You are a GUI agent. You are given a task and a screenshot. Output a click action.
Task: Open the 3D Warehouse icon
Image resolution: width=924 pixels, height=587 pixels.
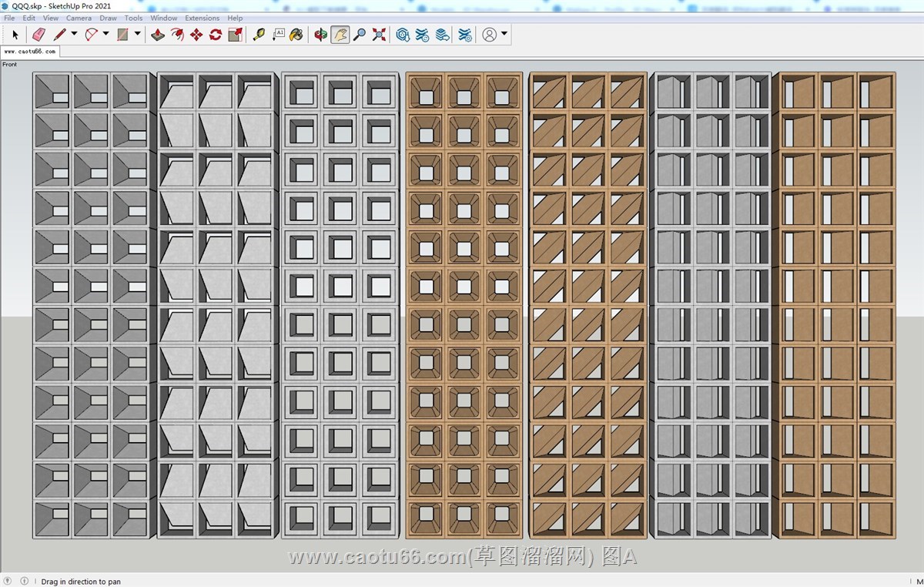pyautogui.click(x=403, y=35)
